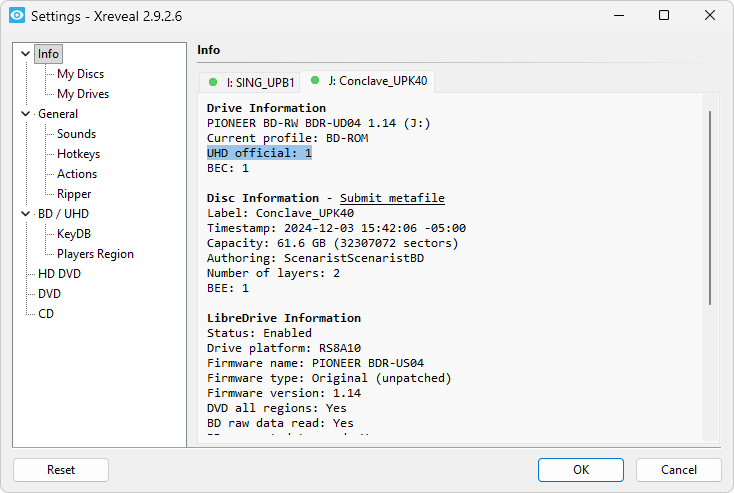
Task: Select KeyDB under BD / UHD
Action: click(74, 234)
